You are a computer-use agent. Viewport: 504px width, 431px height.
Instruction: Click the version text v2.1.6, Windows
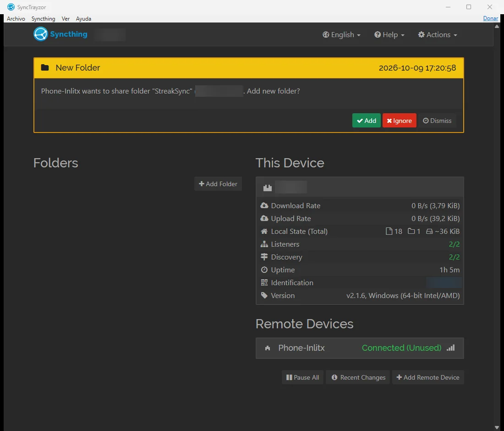point(403,296)
